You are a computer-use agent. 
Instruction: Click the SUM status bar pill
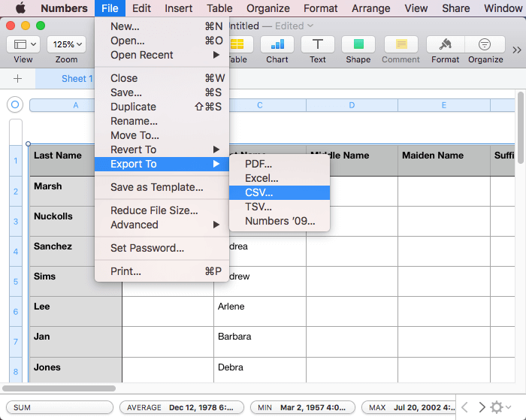[59, 407]
